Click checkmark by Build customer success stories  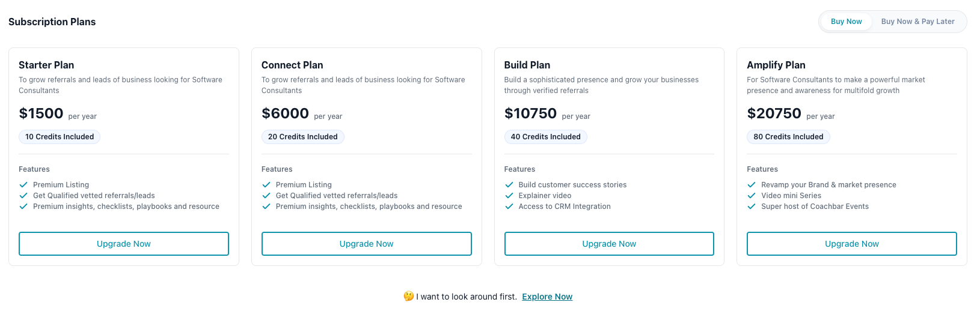click(x=509, y=185)
